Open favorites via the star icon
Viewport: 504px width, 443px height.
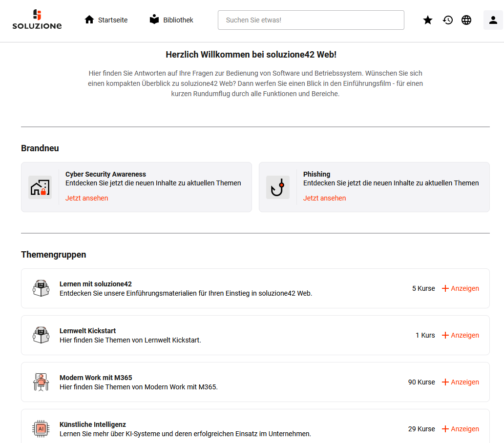(x=428, y=20)
